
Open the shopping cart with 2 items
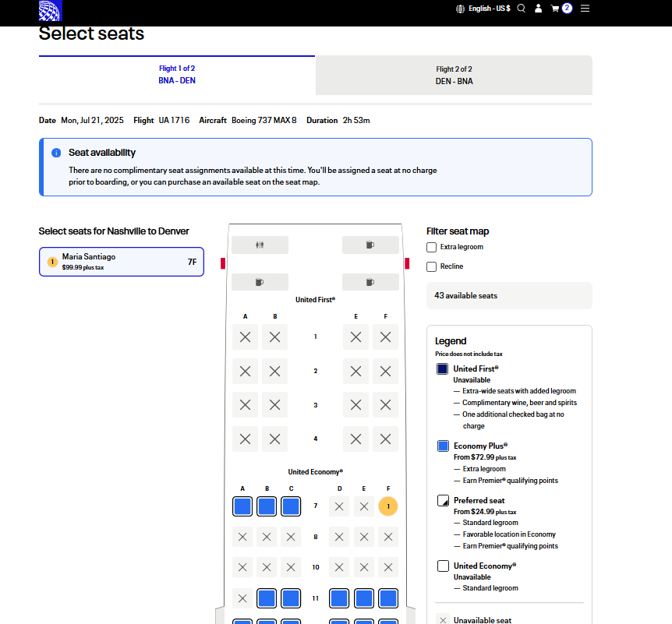(x=561, y=9)
